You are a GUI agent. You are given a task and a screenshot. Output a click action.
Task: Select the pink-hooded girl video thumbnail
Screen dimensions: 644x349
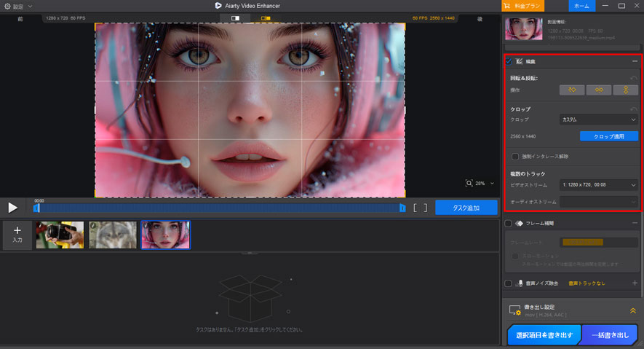tap(165, 235)
